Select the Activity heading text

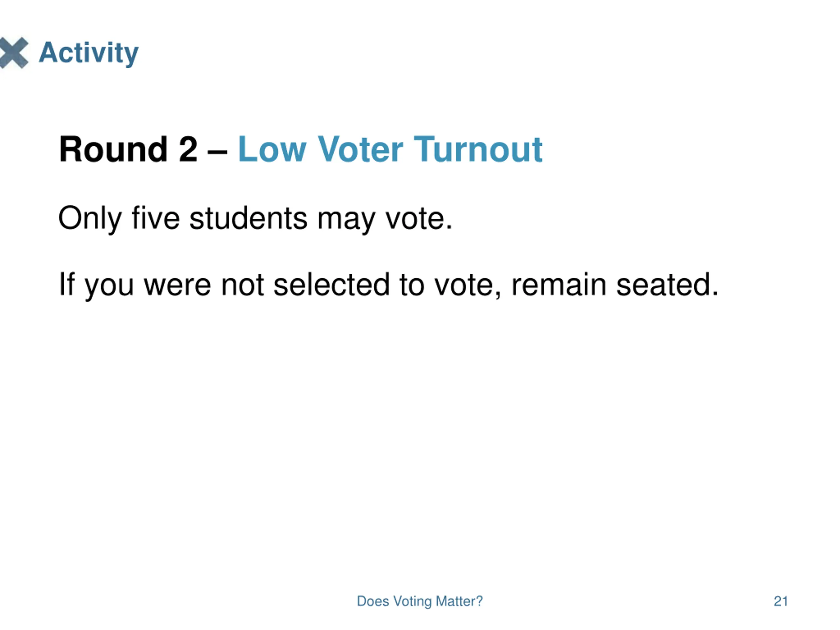(89, 53)
